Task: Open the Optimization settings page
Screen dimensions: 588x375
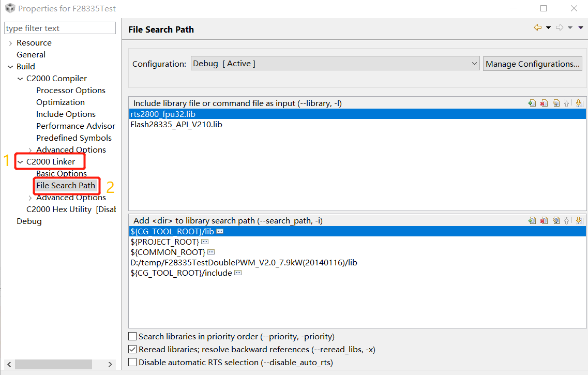Action: [61, 102]
